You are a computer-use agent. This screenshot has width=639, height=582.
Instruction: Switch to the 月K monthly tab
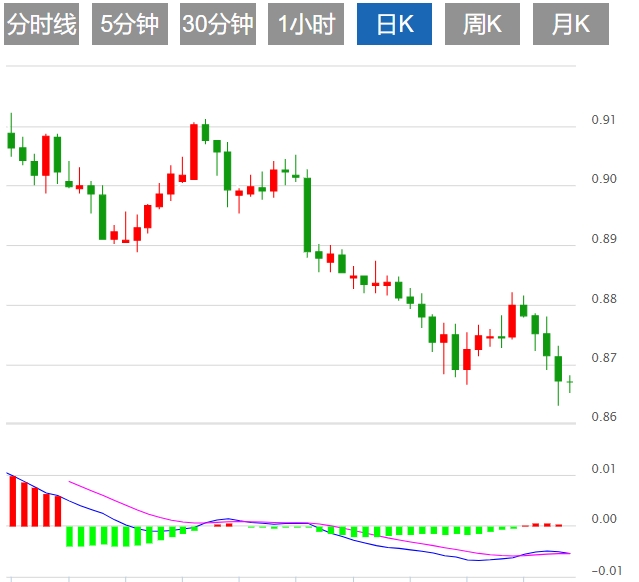[x=571, y=24]
